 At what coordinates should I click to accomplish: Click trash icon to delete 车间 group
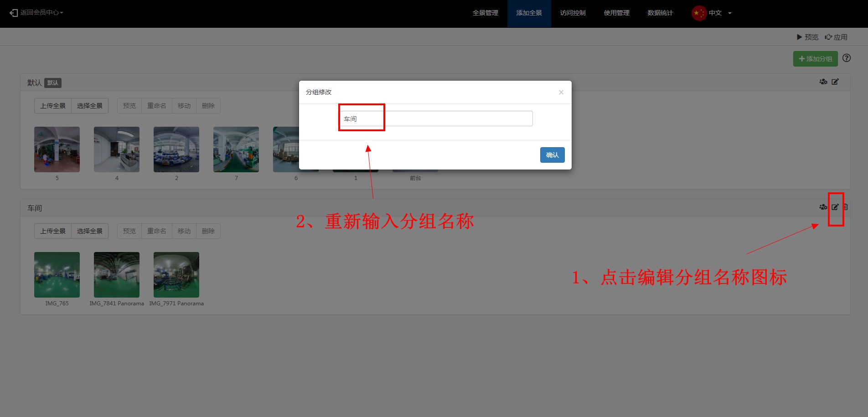pos(846,207)
